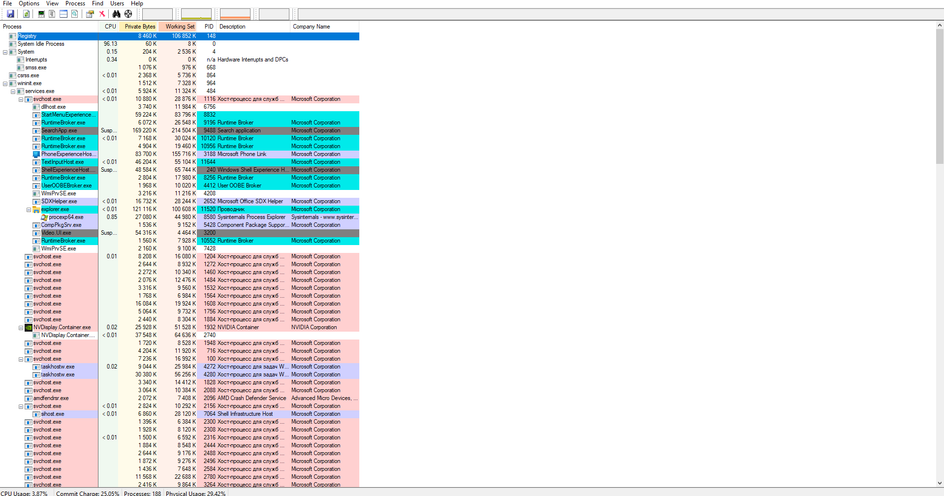Click 'CPU Usage: 3.87%' in the status bar
Screen dimensions: 944x496
(x=24, y=493)
